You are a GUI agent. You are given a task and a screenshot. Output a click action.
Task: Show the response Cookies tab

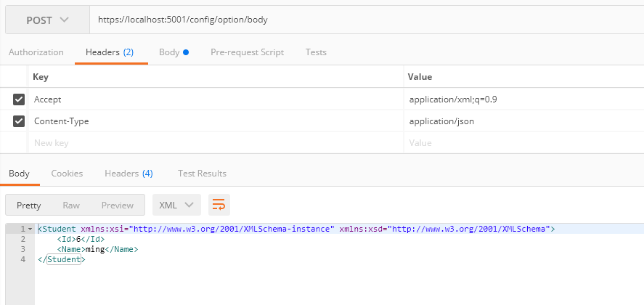click(x=67, y=174)
